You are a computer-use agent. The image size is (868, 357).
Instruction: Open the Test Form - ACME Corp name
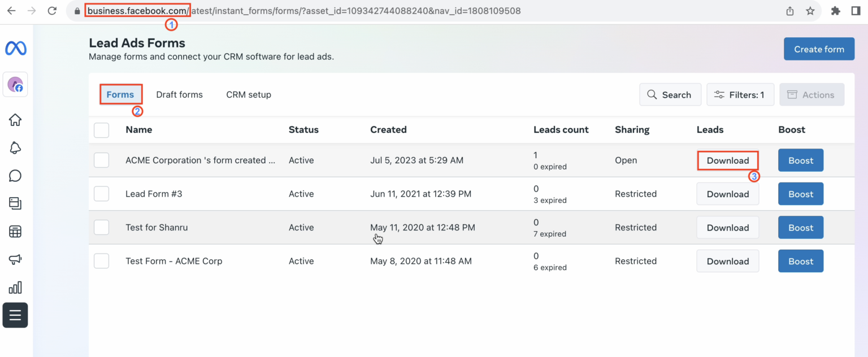pyautogui.click(x=174, y=261)
